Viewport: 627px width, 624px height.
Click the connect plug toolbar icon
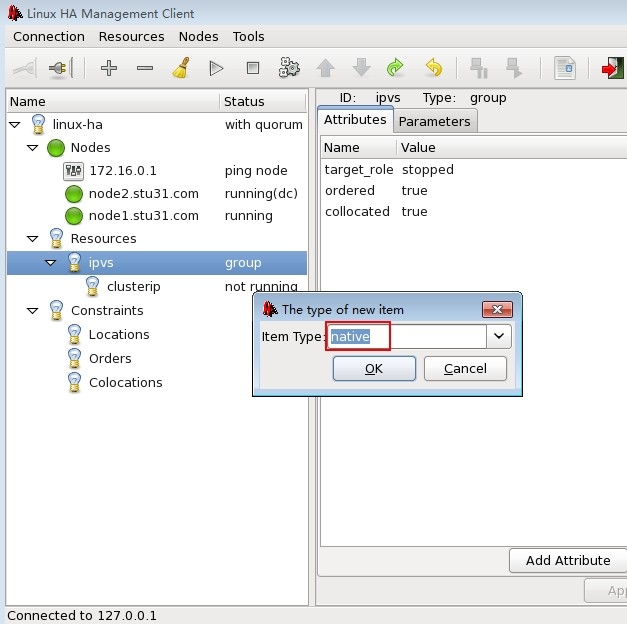tap(60, 68)
